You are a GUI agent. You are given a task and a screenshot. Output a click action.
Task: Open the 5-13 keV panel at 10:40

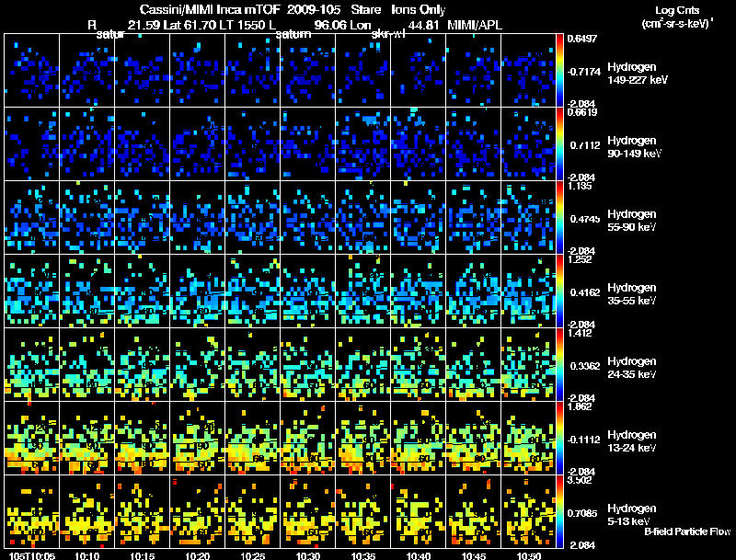pyautogui.click(x=419, y=511)
